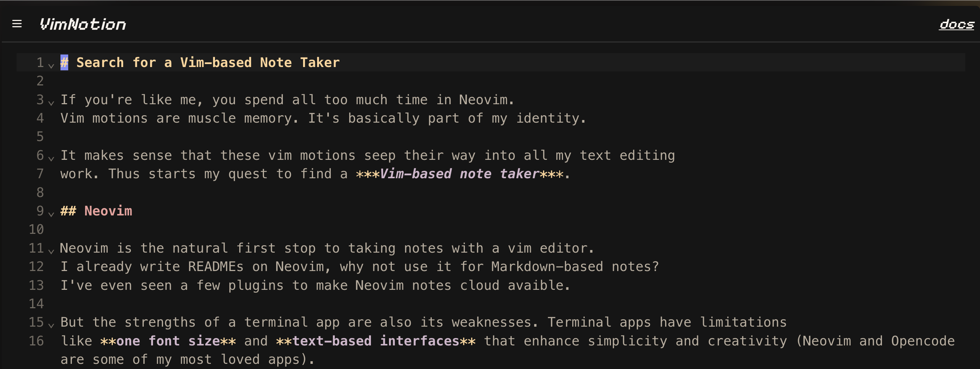The width and height of the screenshot is (980, 369).
Task: Fold the paragraph starting at line 3
Action: pos(51,103)
